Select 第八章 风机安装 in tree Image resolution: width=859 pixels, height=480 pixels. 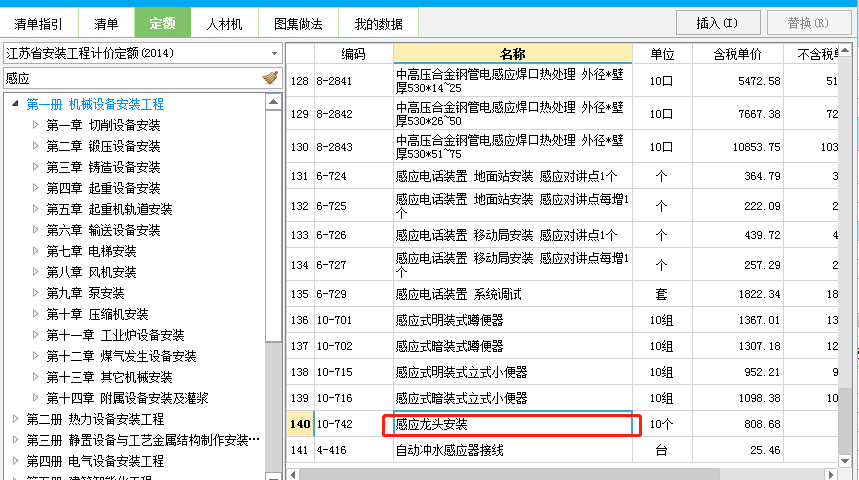(x=91, y=272)
